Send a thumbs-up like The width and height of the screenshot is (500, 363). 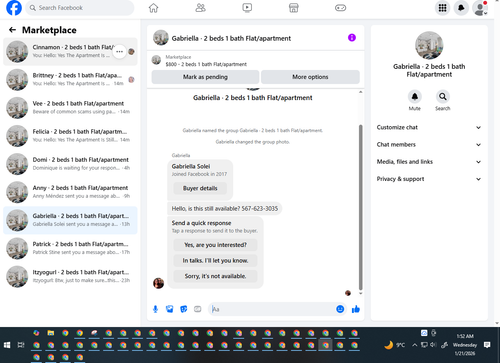coord(356,309)
